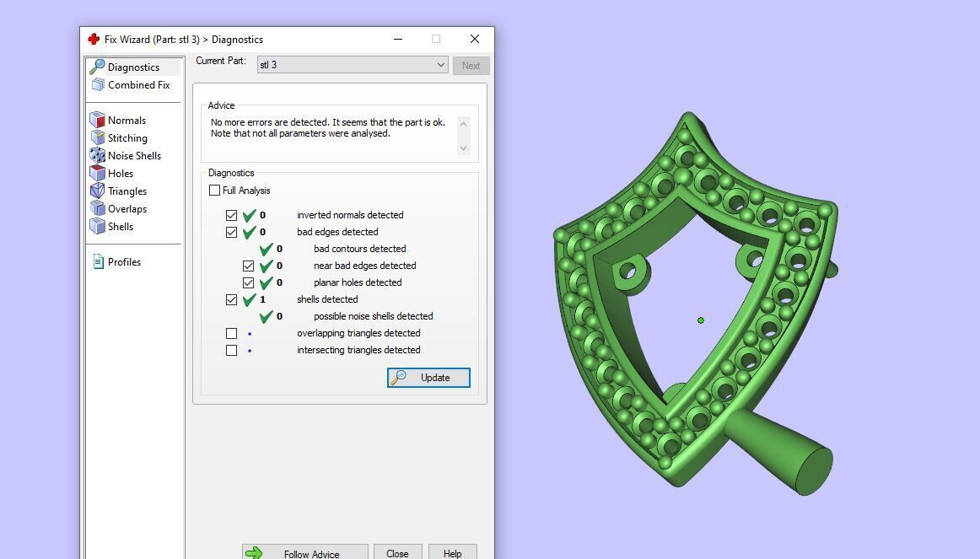The width and height of the screenshot is (980, 559).
Task: Click the Advice box scroll-down arrow
Action: (463, 148)
